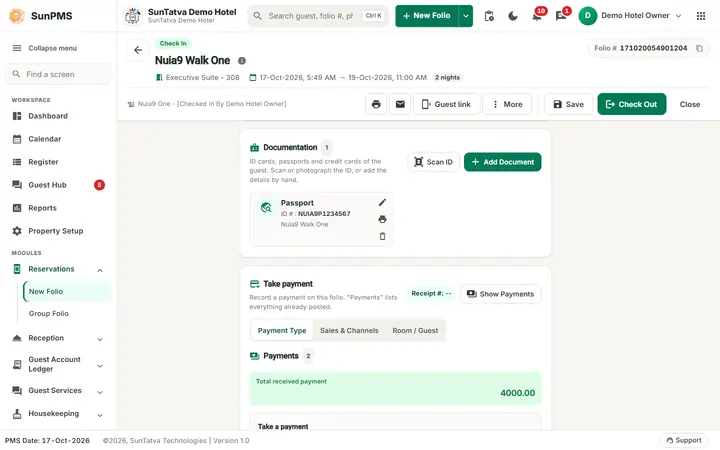Click the Guest link button
Screen dimensions: 720x450
pyautogui.click(x=446, y=104)
